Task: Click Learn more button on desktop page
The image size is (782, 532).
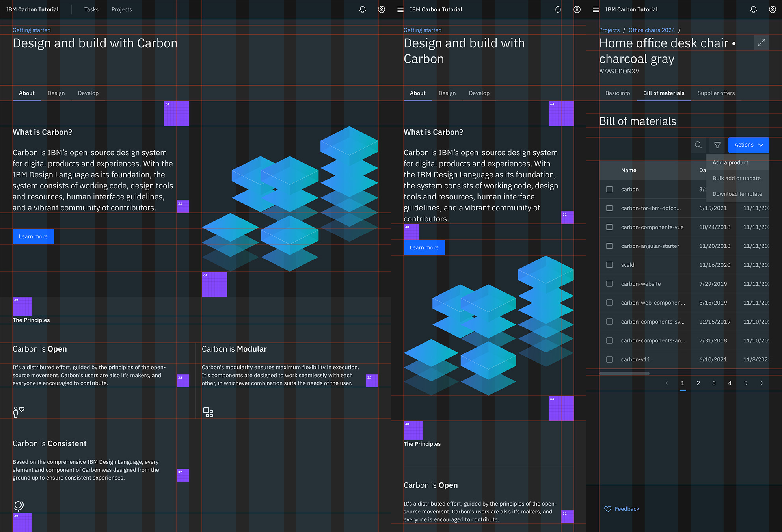Action: (33, 236)
